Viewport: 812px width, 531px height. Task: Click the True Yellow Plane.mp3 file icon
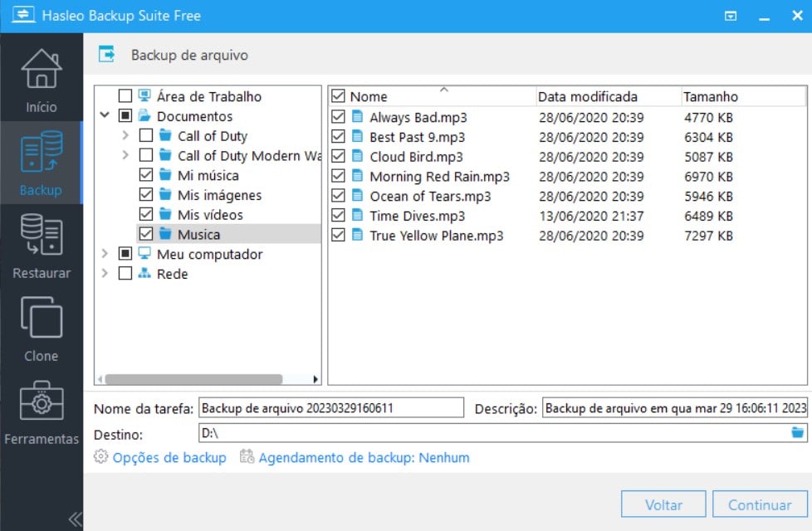click(357, 235)
